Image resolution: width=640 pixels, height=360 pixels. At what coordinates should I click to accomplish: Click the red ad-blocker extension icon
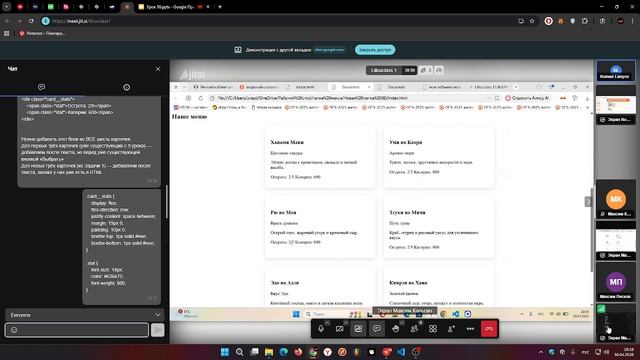click(549, 21)
